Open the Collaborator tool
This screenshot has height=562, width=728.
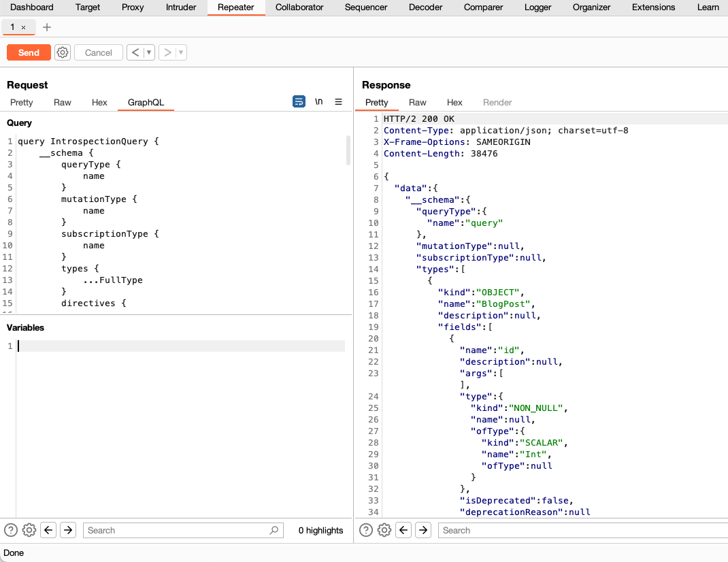tap(299, 7)
